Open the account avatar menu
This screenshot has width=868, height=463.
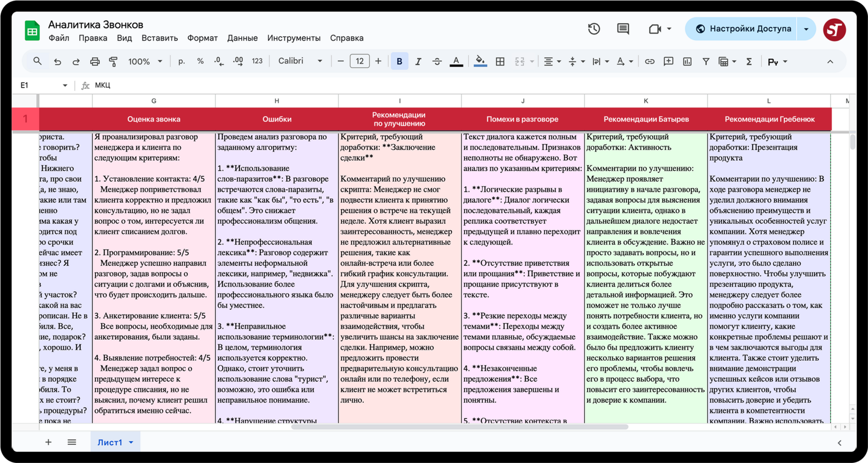pos(834,29)
